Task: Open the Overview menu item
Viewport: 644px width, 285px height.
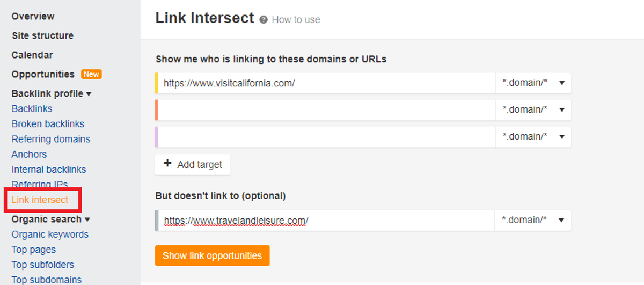Action: coord(33,16)
